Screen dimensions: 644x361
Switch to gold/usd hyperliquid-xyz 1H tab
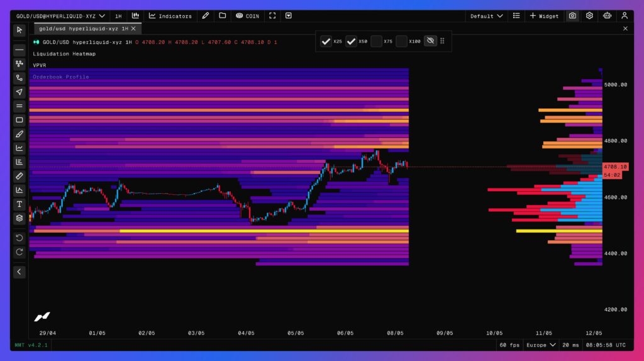[x=84, y=29]
